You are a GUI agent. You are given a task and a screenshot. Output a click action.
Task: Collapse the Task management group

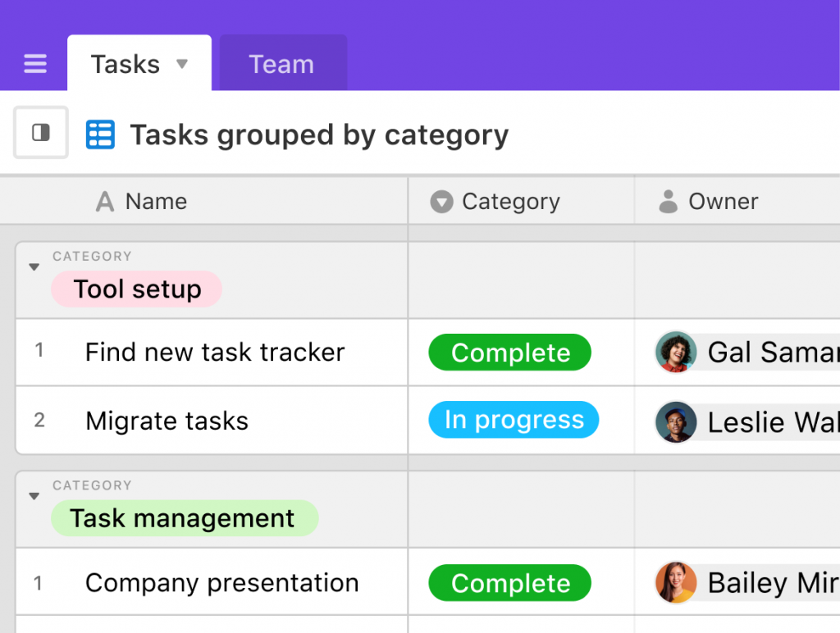34,496
